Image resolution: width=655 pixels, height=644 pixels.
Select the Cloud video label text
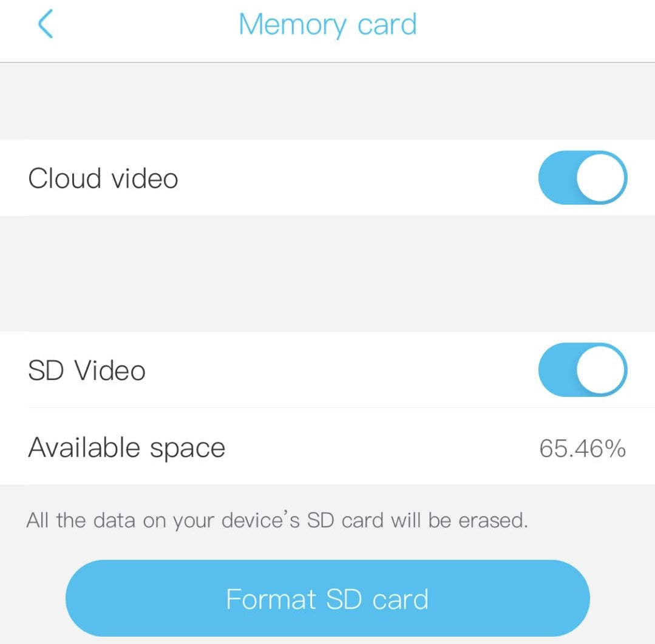click(103, 178)
